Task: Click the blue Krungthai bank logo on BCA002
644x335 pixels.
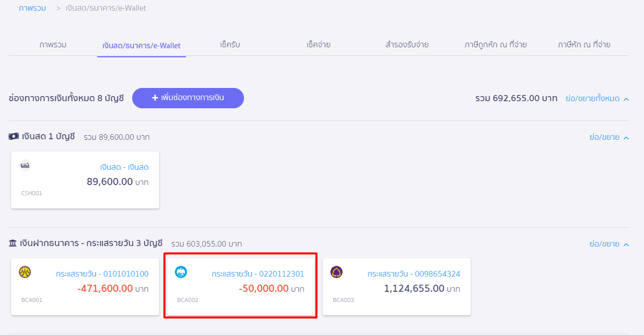Action: pos(181,272)
